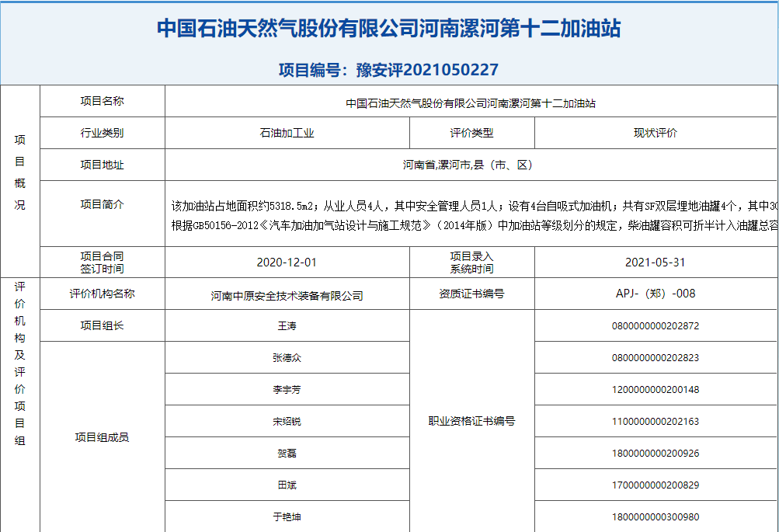Viewport: 779px width, 532px height.
Task: Select the contract signing date 2020-12-01
Action: (x=287, y=262)
